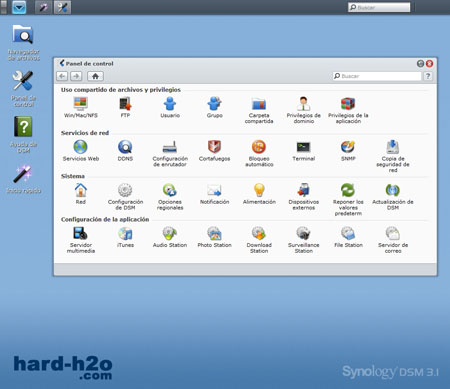Close the Panel de control window

pyautogui.click(x=430, y=63)
